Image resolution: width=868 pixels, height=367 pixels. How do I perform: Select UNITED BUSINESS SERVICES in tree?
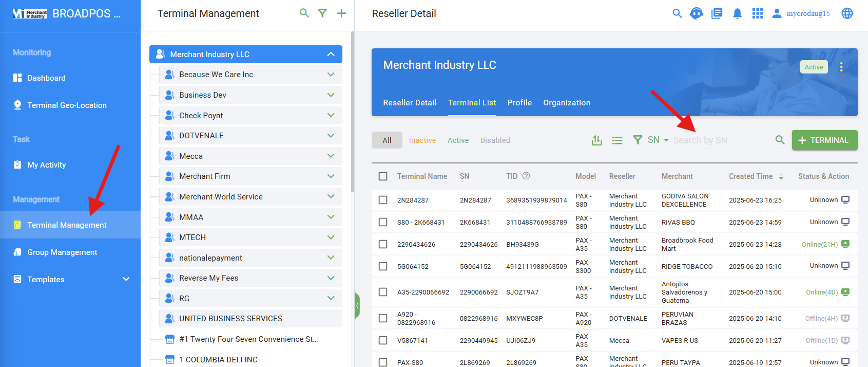click(250, 319)
